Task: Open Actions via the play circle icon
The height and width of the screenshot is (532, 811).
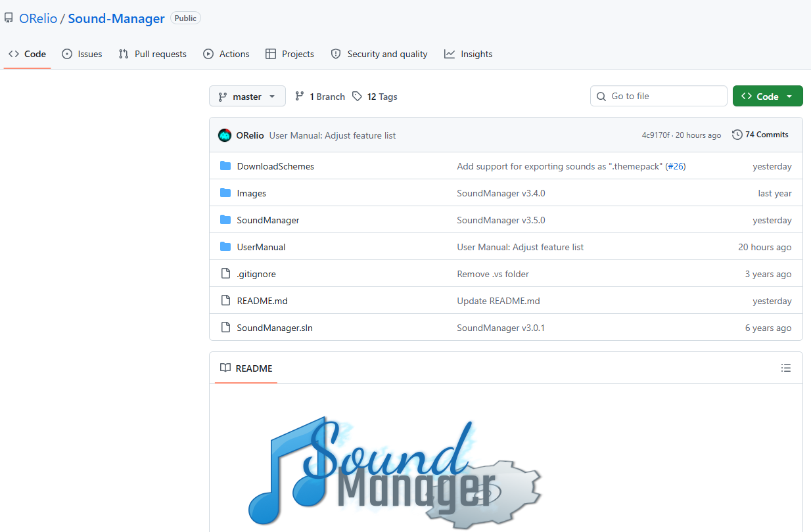Action: coord(207,54)
